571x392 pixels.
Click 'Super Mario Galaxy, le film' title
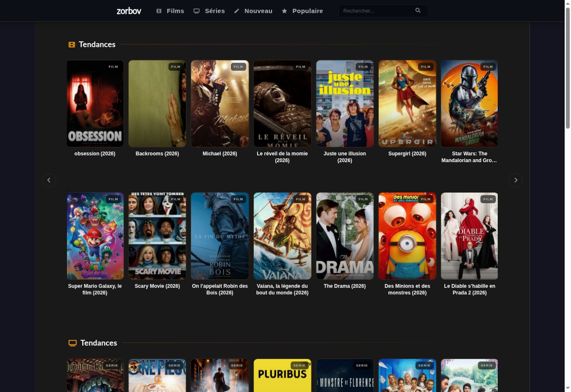pyautogui.click(x=95, y=290)
